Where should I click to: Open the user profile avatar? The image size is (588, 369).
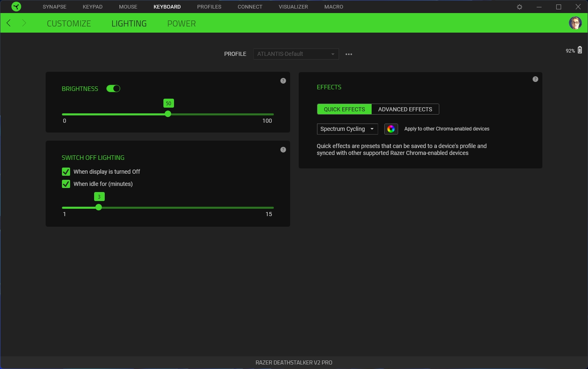click(x=575, y=23)
